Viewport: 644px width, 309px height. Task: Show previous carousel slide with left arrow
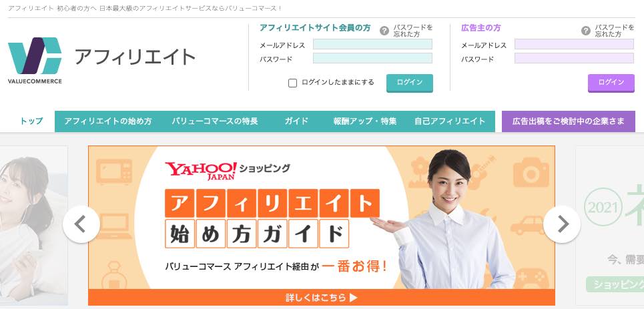(81, 224)
